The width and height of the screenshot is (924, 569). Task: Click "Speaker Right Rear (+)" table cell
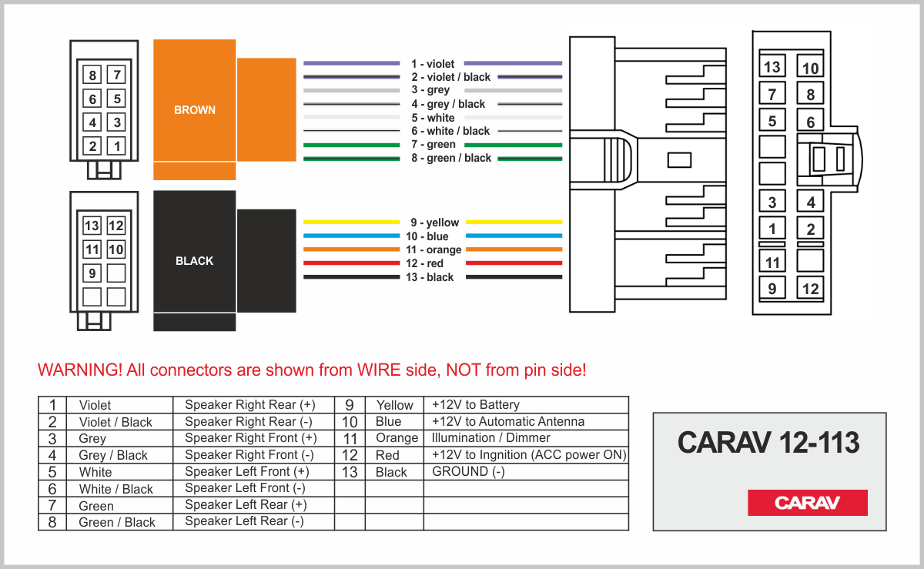[253, 405]
